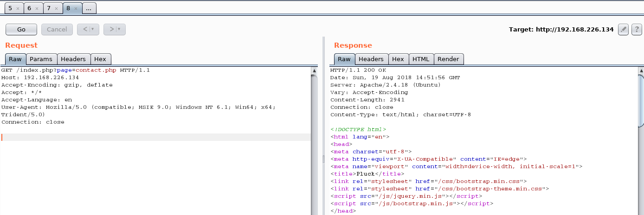The image size is (644, 215).
Task: Click the Target address label
Action: tap(561, 29)
